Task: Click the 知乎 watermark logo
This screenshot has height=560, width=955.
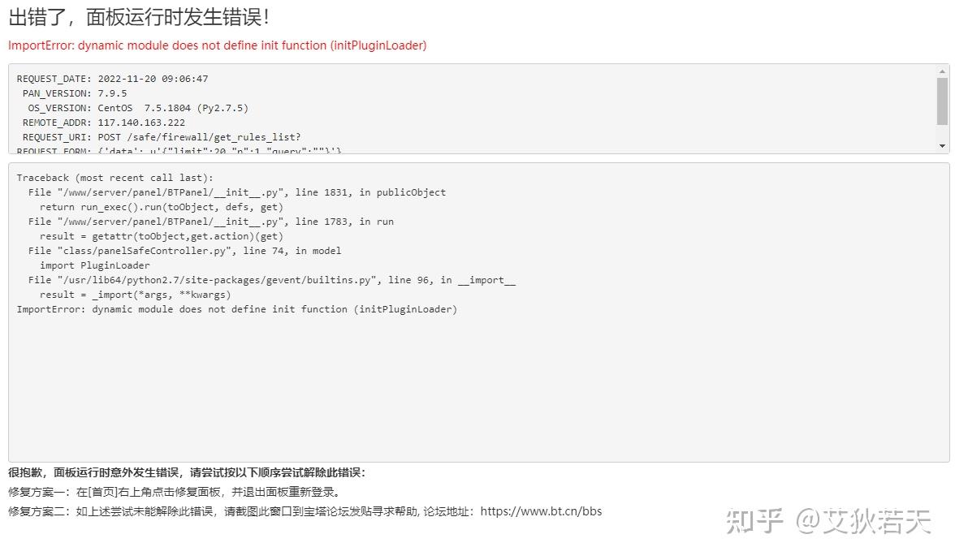Action: [x=754, y=521]
